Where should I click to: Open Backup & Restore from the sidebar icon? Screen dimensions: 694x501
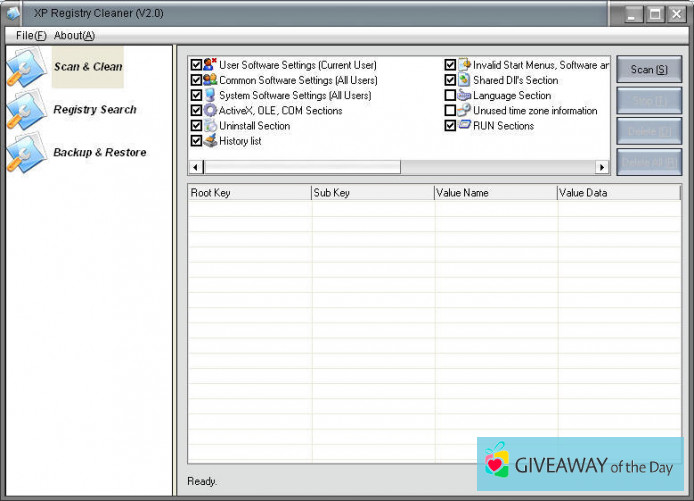(x=24, y=153)
